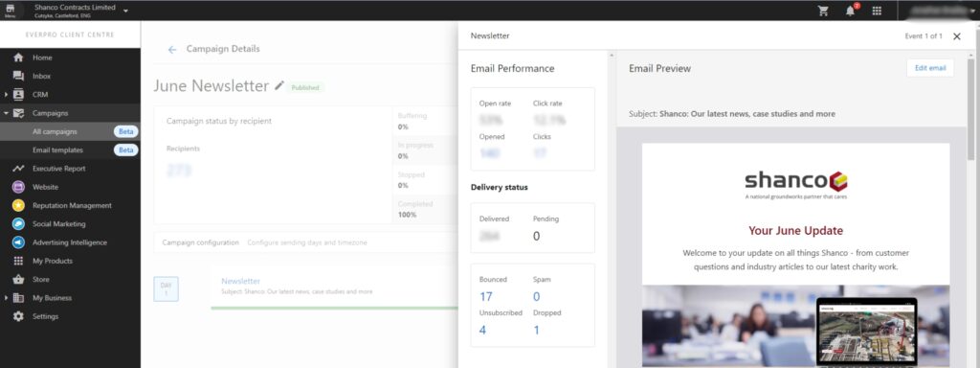Click the Bounced count 17
980x368 pixels.
click(x=485, y=297)
